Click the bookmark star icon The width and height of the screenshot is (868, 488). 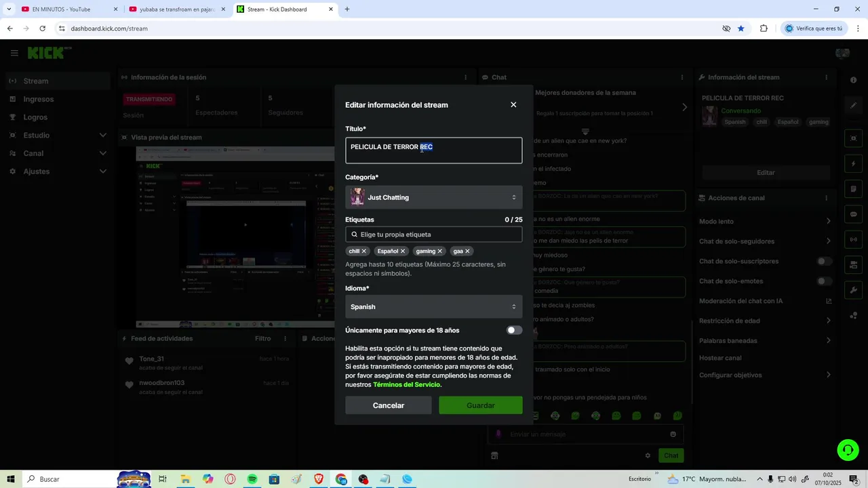pos(741,28)
